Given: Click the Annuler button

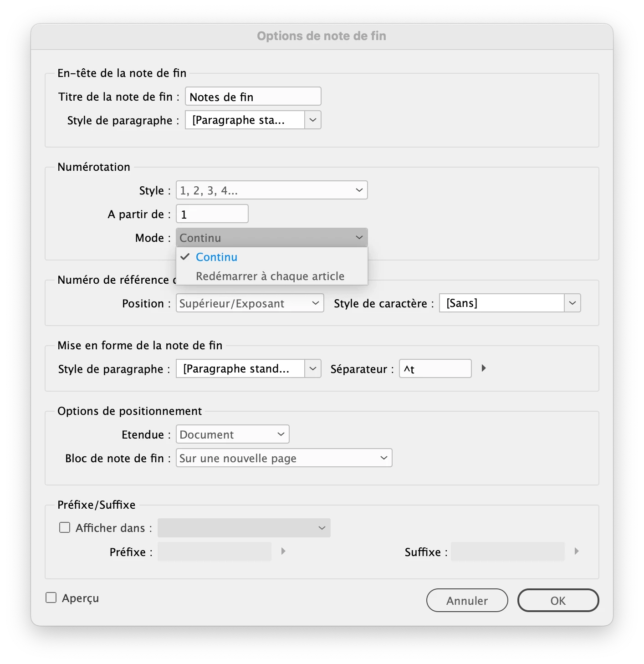Looking at the screenshot, I should click(467, 600).
